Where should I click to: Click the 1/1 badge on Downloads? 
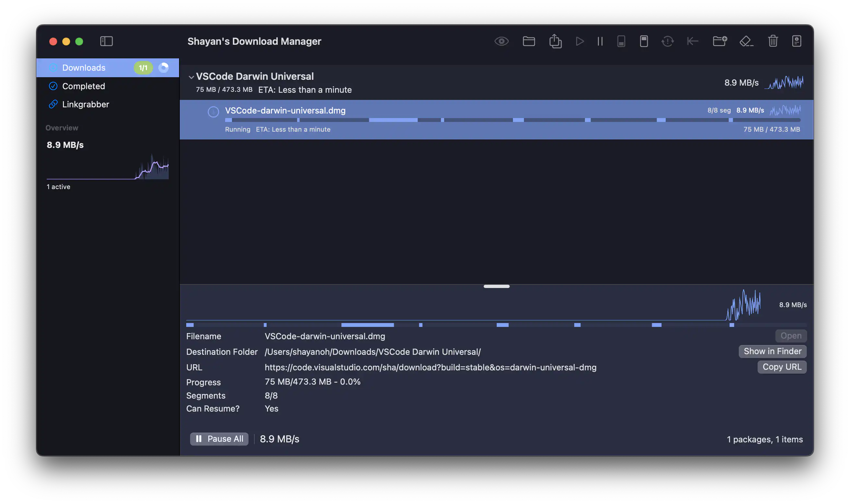[143, 67]
